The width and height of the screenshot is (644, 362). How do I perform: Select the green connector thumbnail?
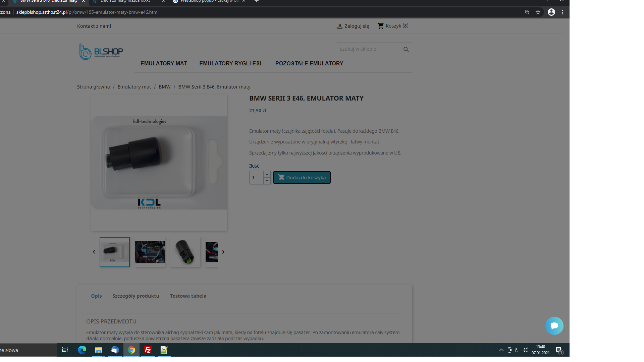185,252
